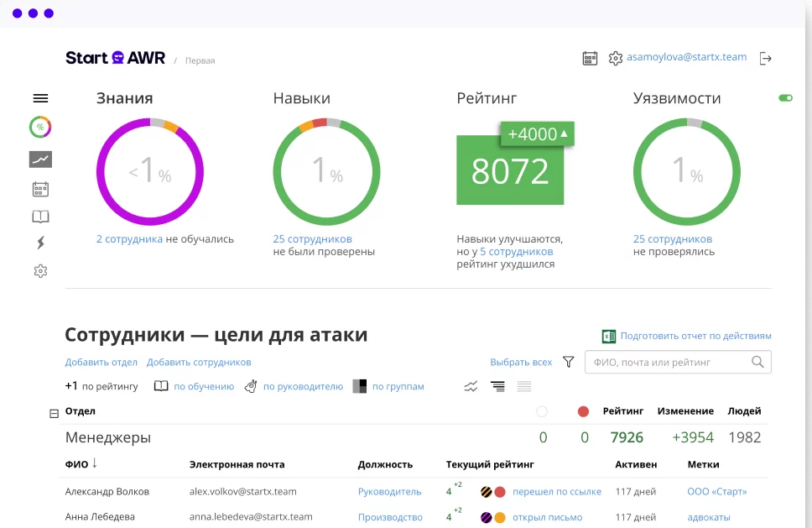
Task: Open the sidebar settings gear
Action: (40, 271)
